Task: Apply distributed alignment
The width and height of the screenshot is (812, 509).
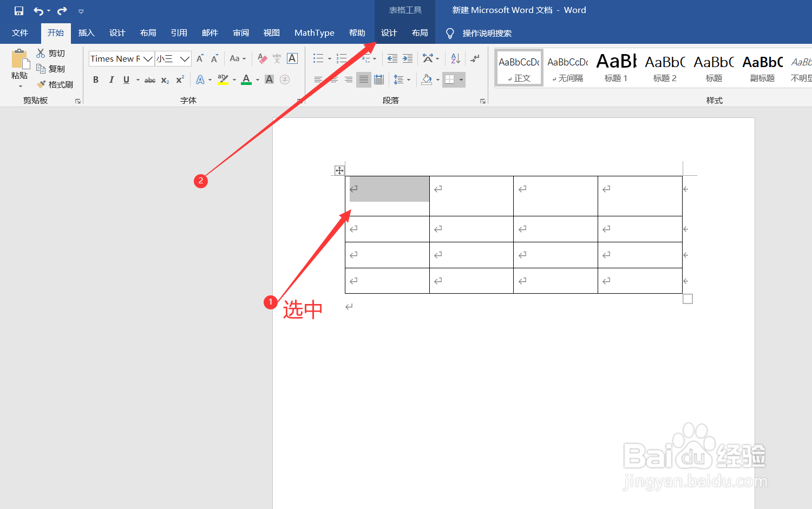Action: (x=379, y=80)
